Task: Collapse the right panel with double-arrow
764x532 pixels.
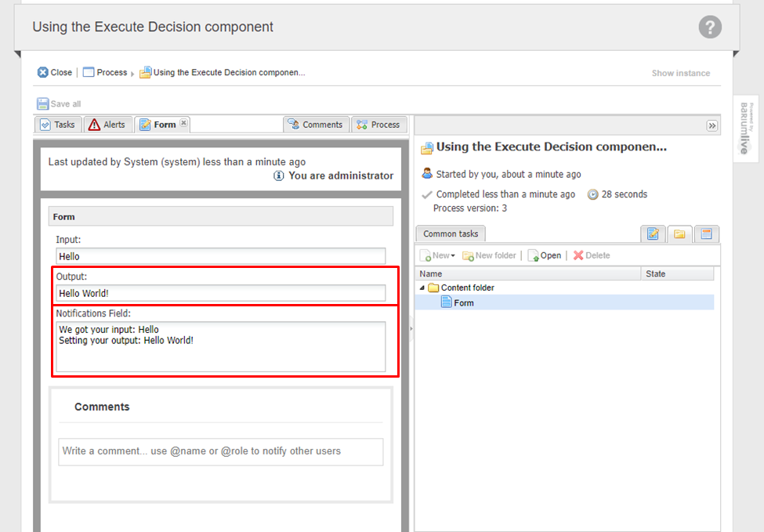Action: [x=711, y=125]
